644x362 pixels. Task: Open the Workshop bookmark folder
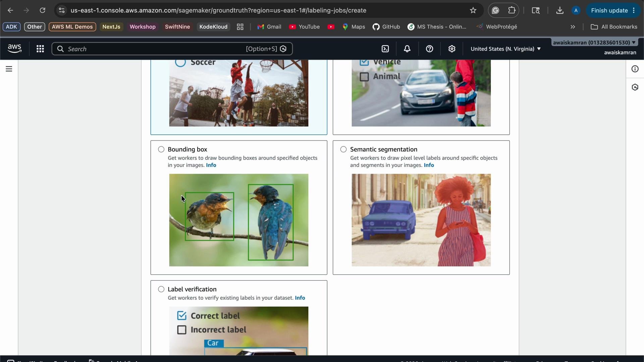tap(143, 27)
